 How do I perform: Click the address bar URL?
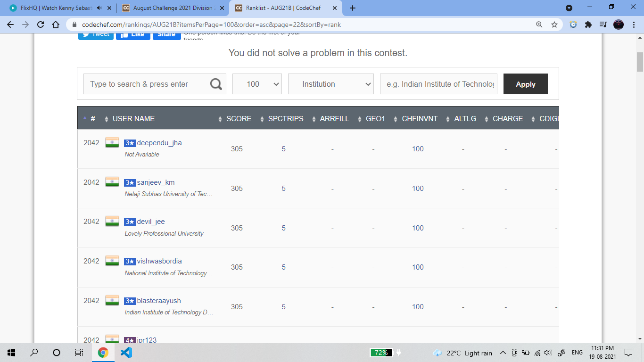point(211,25)
